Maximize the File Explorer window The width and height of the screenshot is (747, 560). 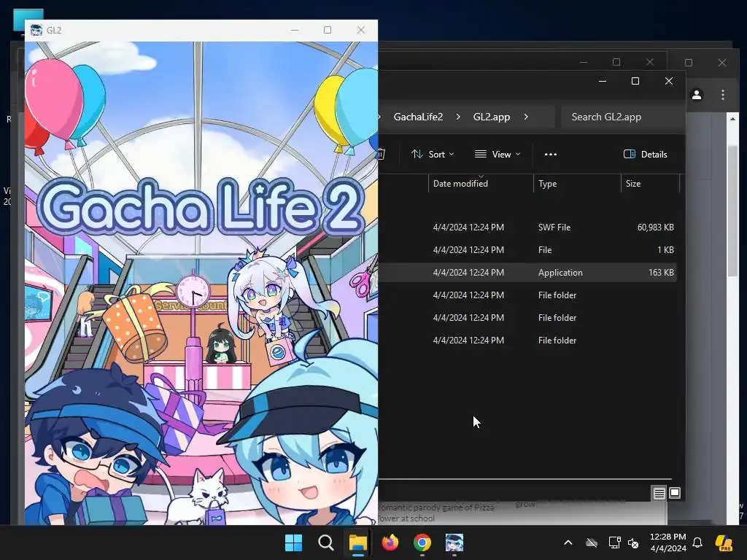(x=635, y=81)
